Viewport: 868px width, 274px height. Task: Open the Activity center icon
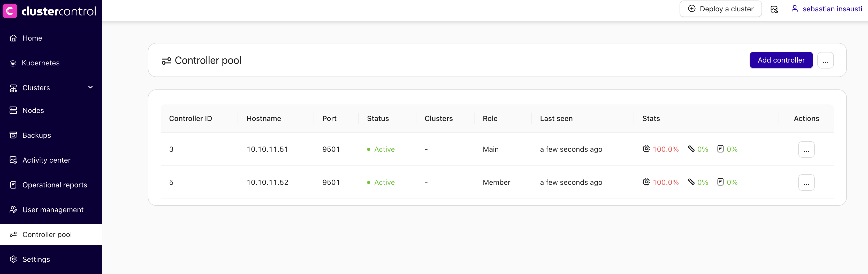click(x=13, y=160)
